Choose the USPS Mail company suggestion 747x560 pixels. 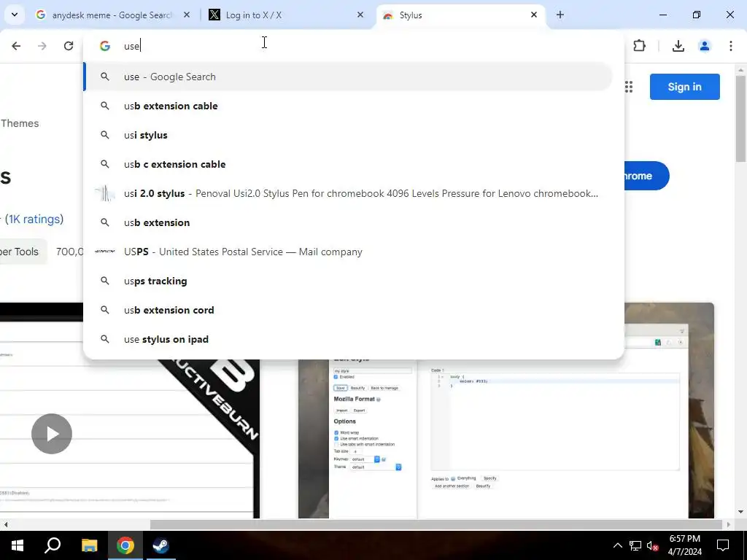(x=349, y=252)
